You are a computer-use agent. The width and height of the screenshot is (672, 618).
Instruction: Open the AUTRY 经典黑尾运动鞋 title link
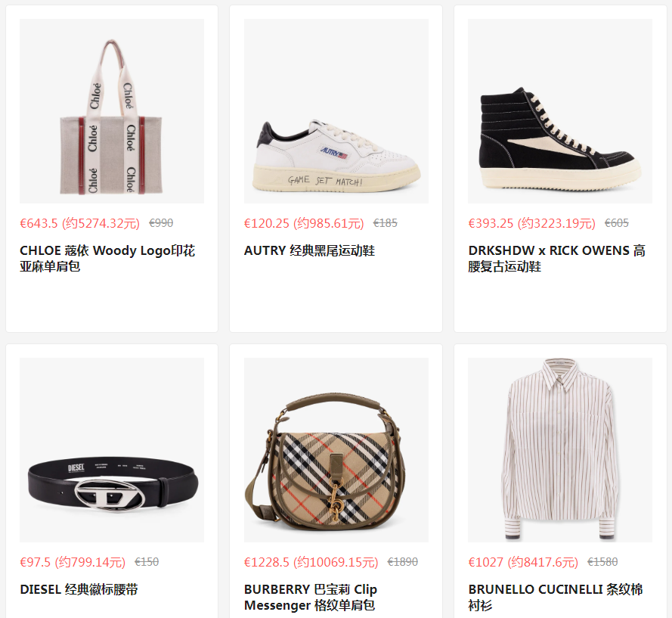[x=309, y=250]
